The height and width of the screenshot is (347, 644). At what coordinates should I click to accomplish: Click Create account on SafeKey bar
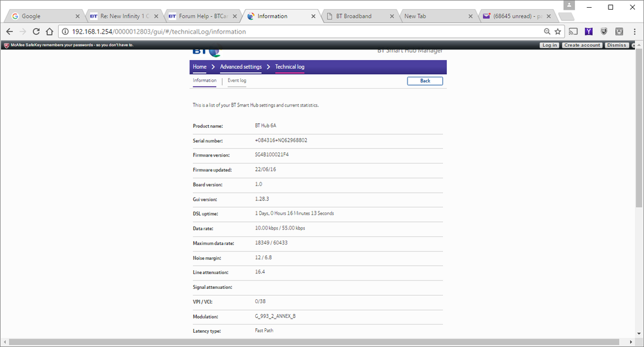(582, 45)
